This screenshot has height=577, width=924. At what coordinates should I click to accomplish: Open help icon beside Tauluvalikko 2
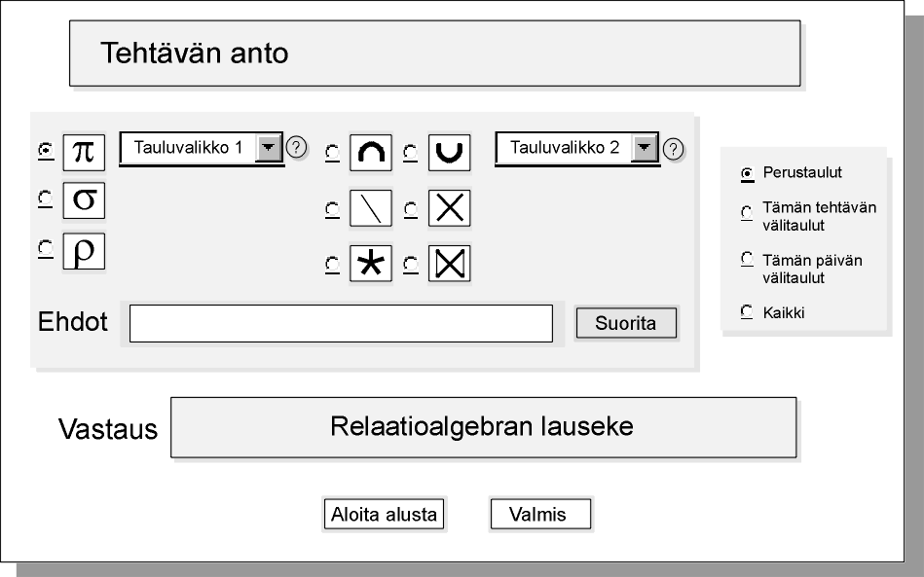673,149
